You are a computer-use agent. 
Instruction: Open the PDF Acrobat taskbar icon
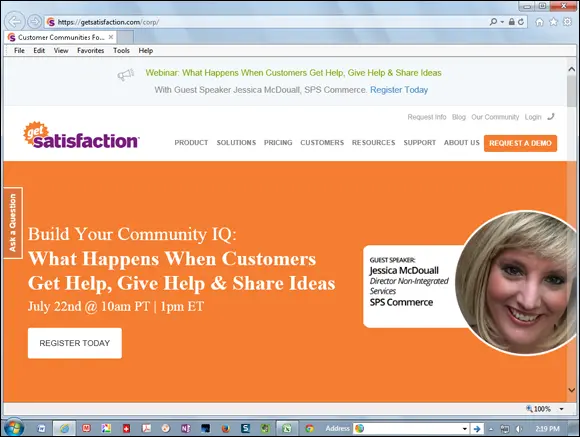pyautogui.click(x=146, y=428)
